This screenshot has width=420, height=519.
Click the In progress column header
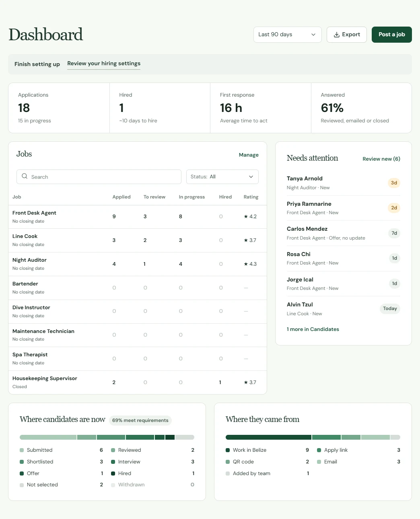click(192, 197)
